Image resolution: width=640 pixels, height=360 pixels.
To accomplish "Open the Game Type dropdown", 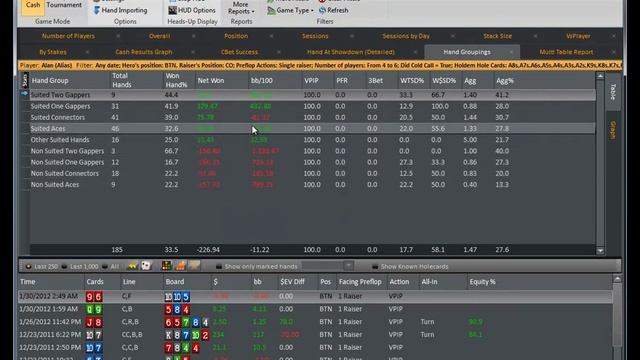I will point(290,11).
